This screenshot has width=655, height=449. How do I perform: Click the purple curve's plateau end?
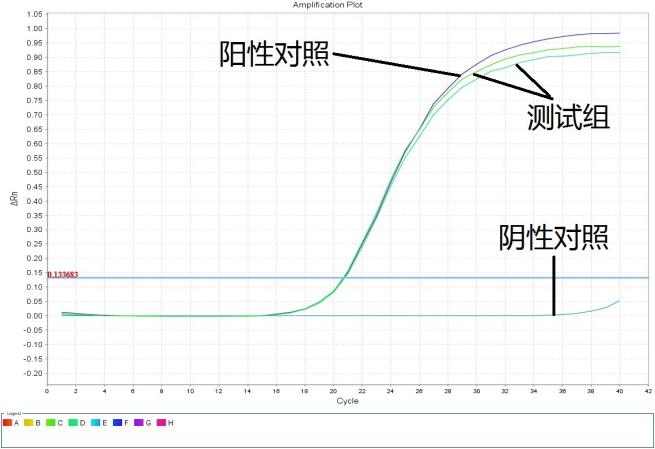pos(618,33)
